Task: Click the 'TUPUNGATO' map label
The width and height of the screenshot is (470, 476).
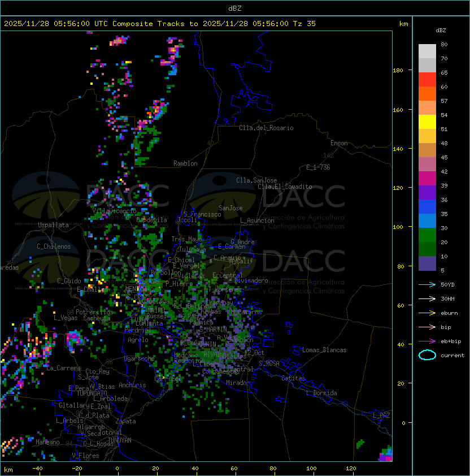Action: (x=92, y=393)
